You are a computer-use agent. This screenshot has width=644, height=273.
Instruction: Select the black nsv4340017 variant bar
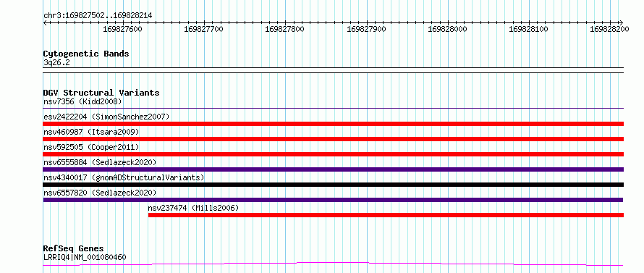(x=334, y=185)
